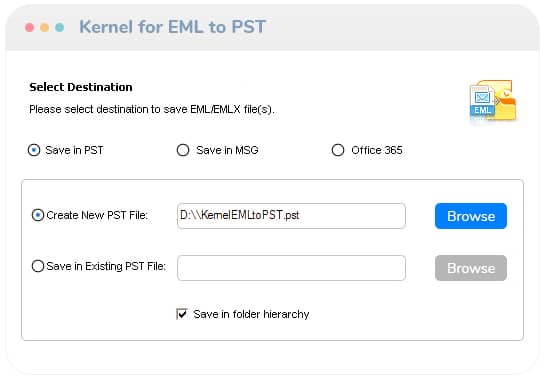Select the Save in PST option

34,150
